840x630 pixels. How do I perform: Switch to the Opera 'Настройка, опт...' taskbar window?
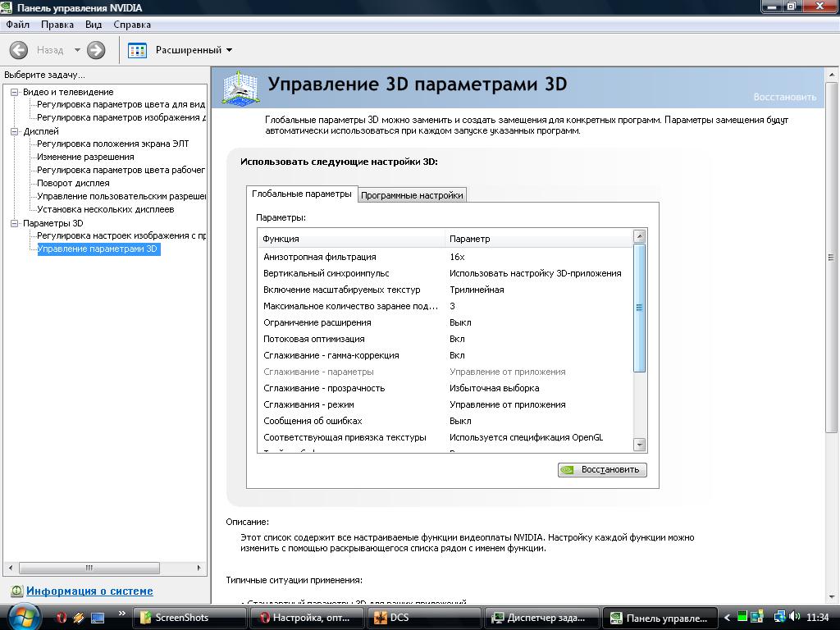[x=307, y=618]
